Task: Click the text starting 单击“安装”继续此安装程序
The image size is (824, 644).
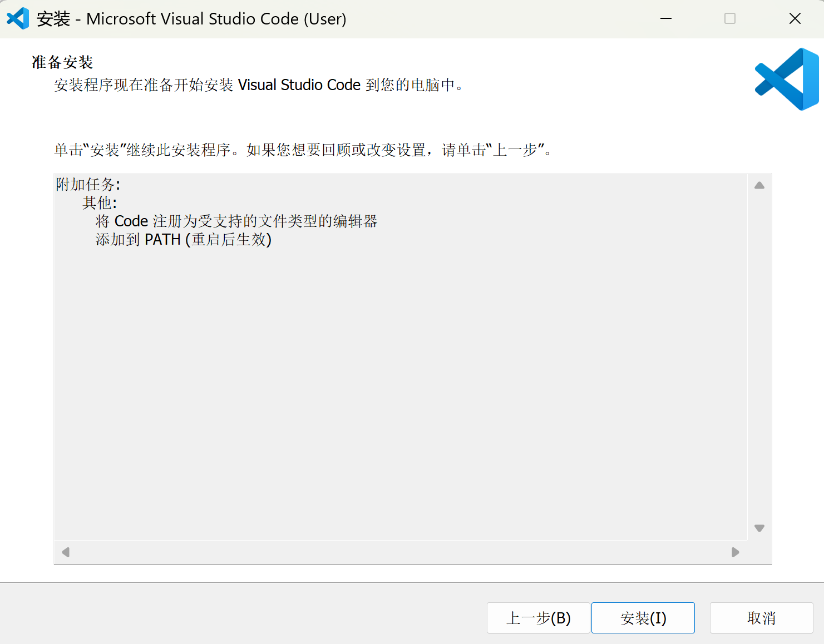Action: [304, 150]
